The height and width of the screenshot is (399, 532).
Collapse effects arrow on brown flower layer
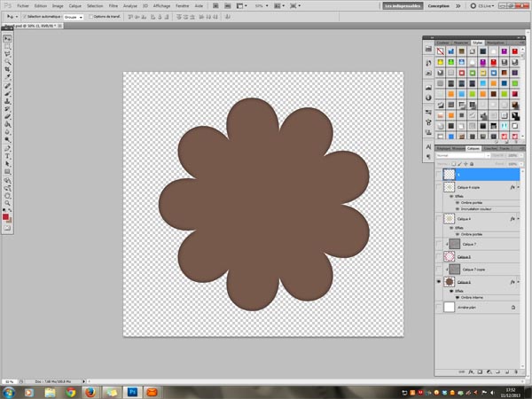(x=518, y=282)
